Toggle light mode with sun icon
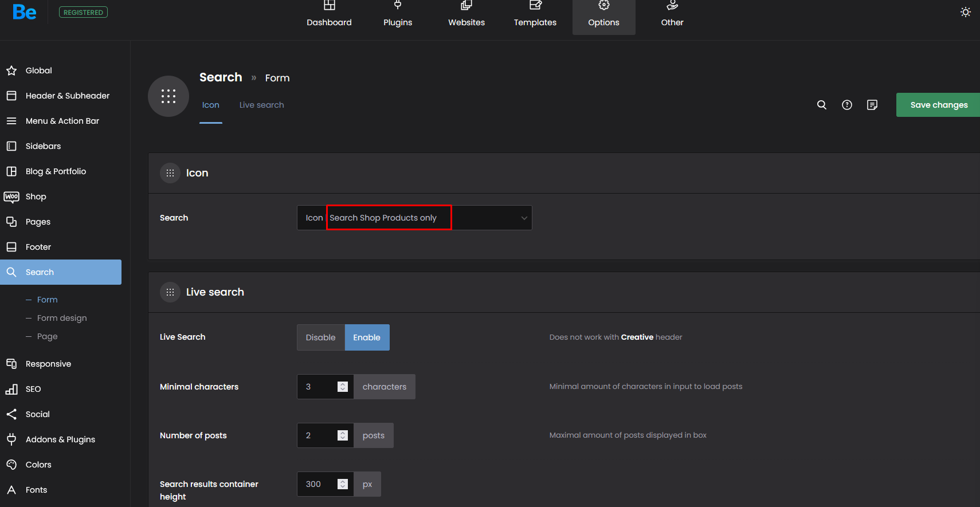Image resolution: width=980 pixels, height=507 pixels. click(966, 12)
